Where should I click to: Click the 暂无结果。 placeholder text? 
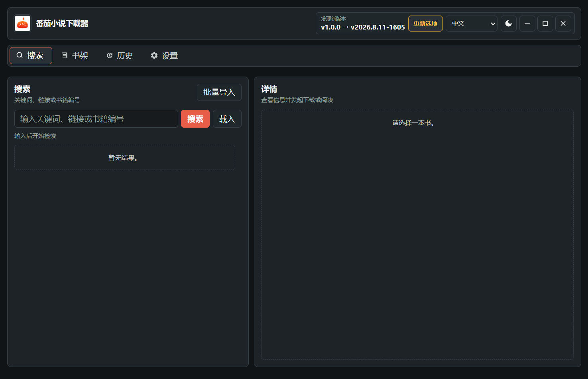pos(123,158)
